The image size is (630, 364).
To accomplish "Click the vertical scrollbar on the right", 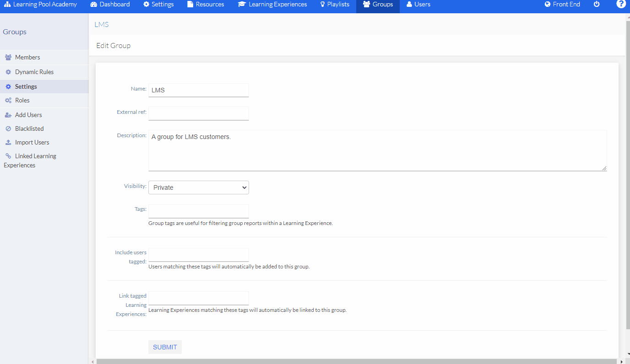I will coord(627,183).
